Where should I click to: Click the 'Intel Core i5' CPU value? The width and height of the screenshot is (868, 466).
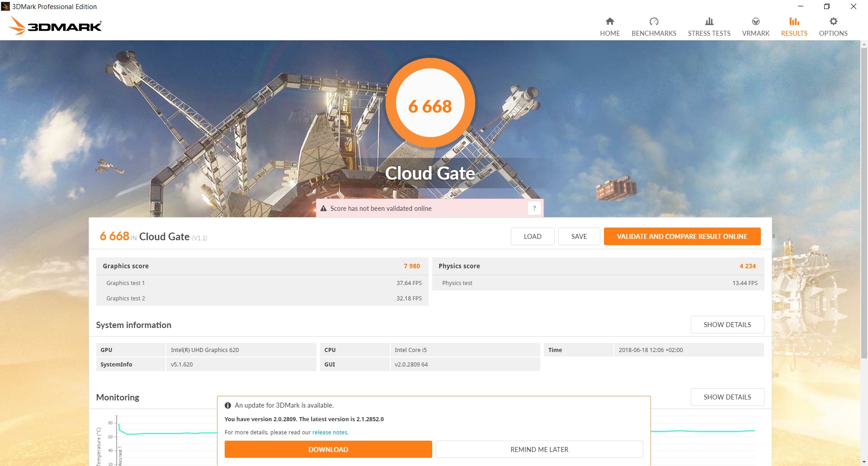tap(410, 350)
